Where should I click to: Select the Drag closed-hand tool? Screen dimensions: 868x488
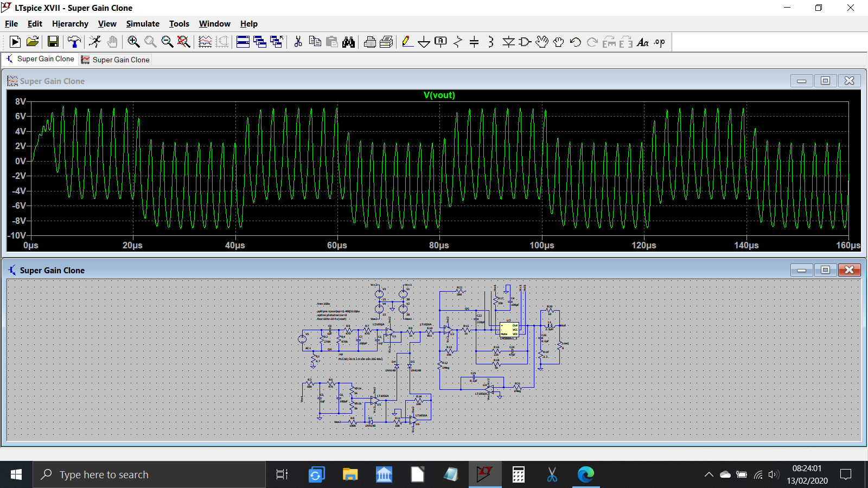coord(559,42)
